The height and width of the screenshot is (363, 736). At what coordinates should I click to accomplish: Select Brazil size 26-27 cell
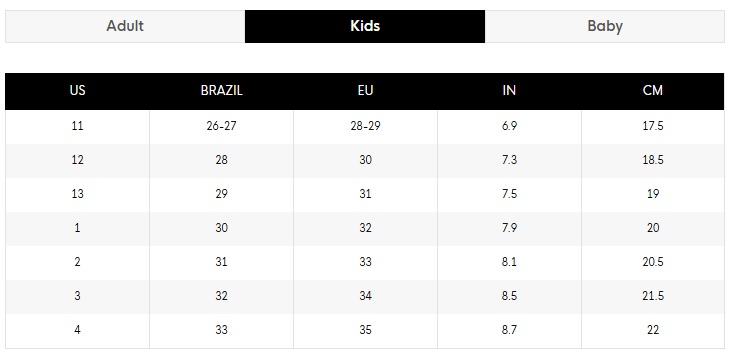tap(222, 127)
